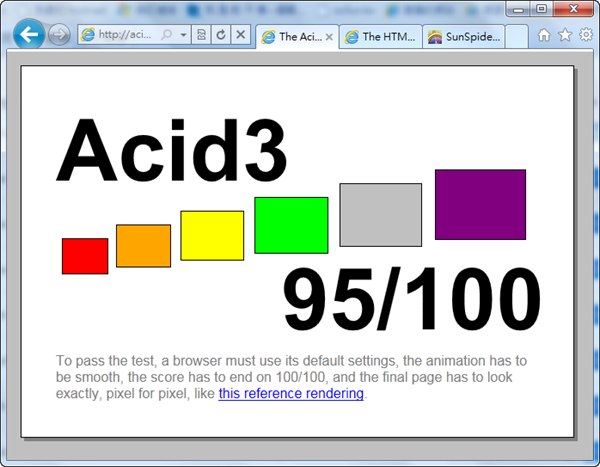The width and height of the screenshot is (600, 467).
Task: Open Favorites star icon
Action: [x=565, y=35]
